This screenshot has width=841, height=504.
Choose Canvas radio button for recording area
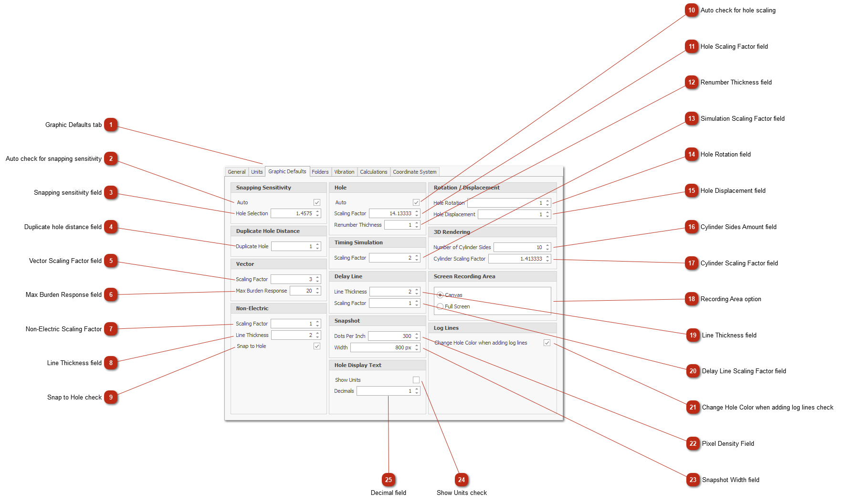pyautogui.click(x=441, y=295)
